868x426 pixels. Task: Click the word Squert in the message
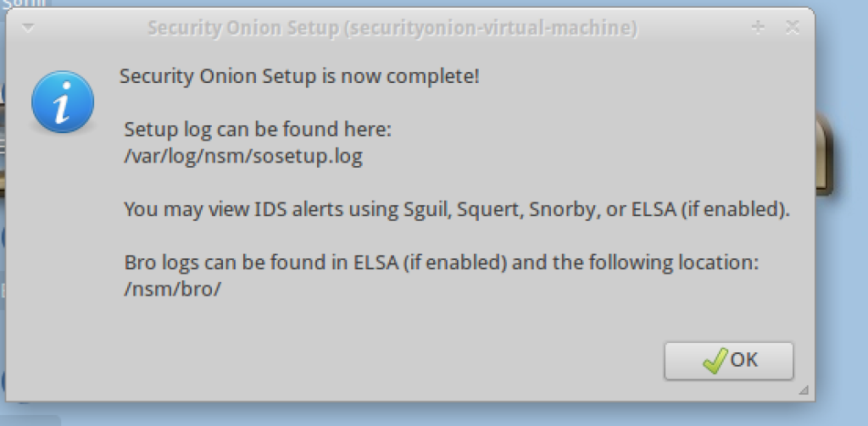pyautogui.click(x=489, y=210)
